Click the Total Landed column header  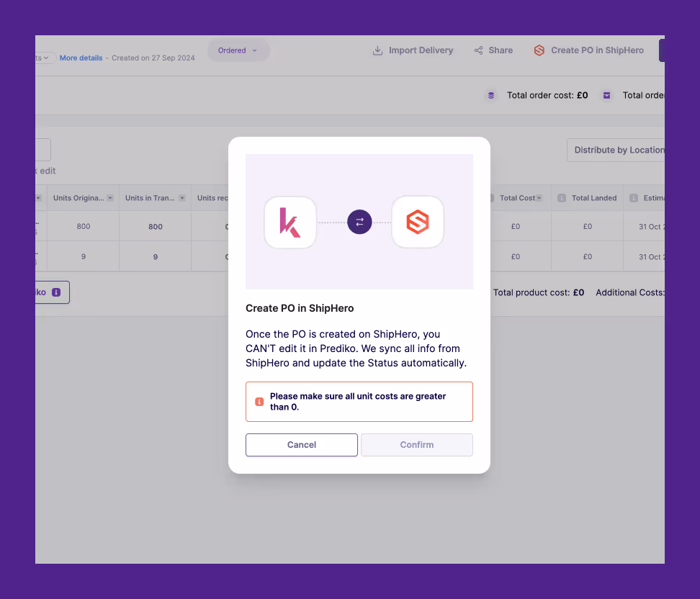(594, 198)
